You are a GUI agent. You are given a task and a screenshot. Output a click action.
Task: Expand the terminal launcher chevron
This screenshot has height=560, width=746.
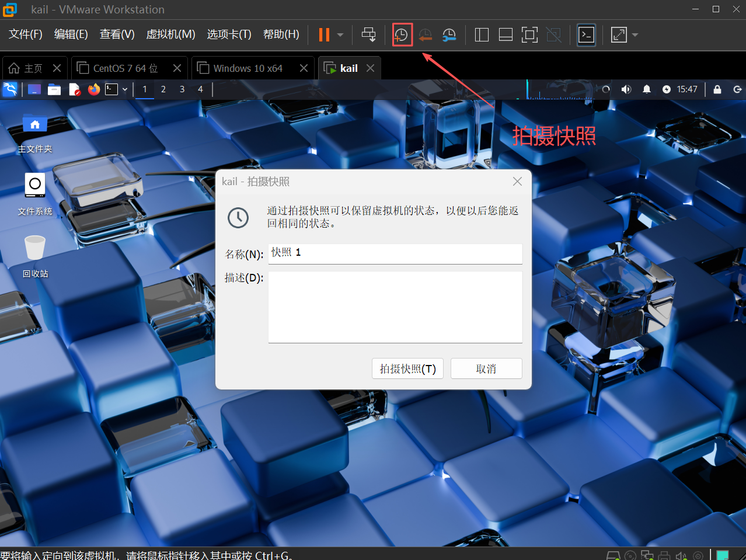124,89
